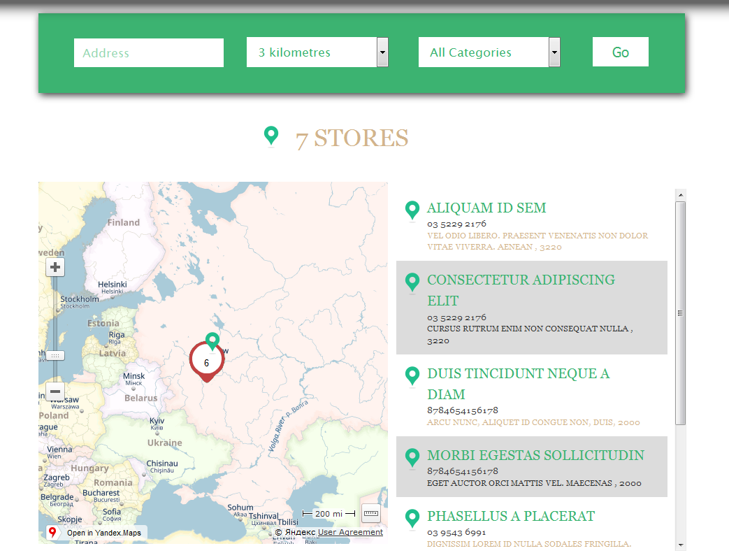Click the Go button
Image resolution: width=729 pixels, height=560 pixels.
coord(620,52)
